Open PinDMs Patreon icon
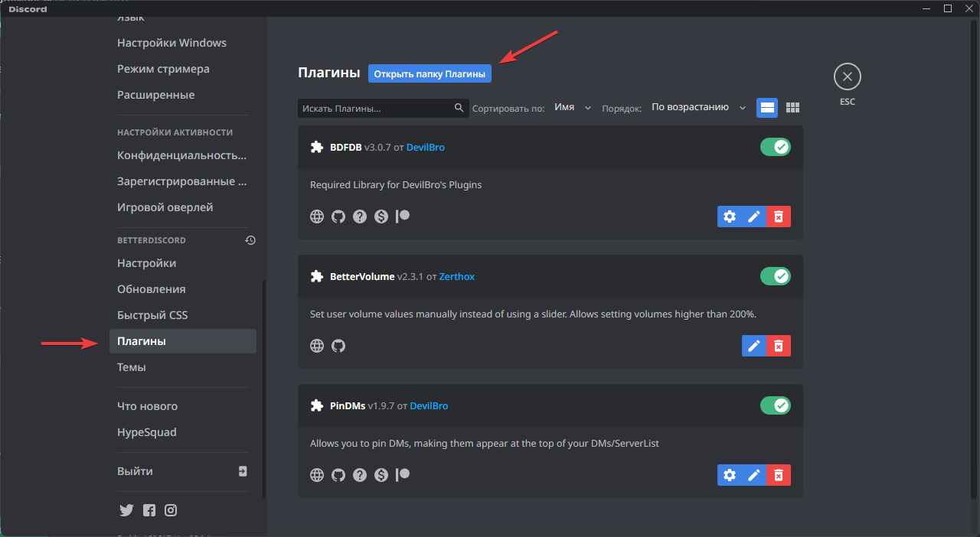Image resolution: width=980 pixels, height=537 pixels. (x=403, y=475)
